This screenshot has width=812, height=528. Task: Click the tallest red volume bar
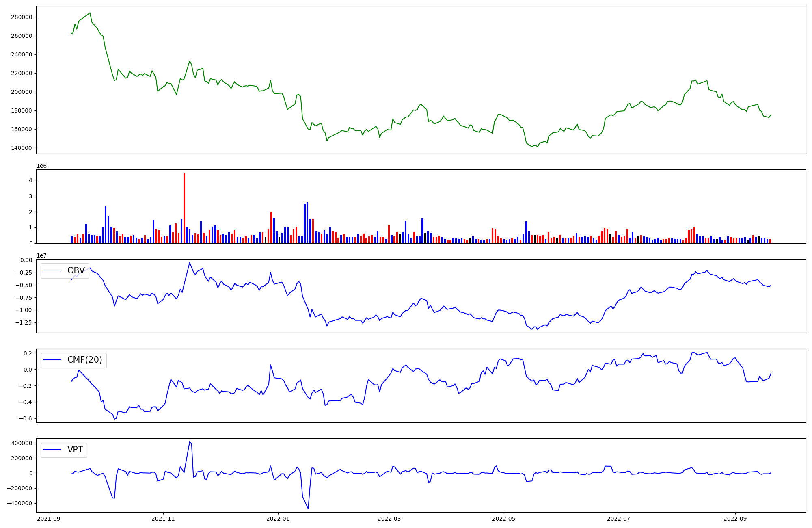[184, 208]
